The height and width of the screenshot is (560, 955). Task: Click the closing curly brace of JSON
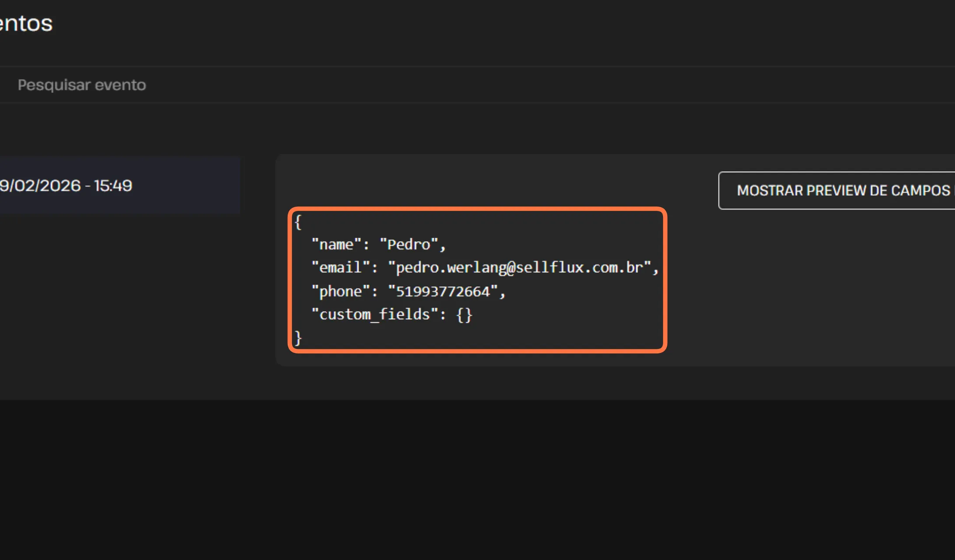(298, 338)
